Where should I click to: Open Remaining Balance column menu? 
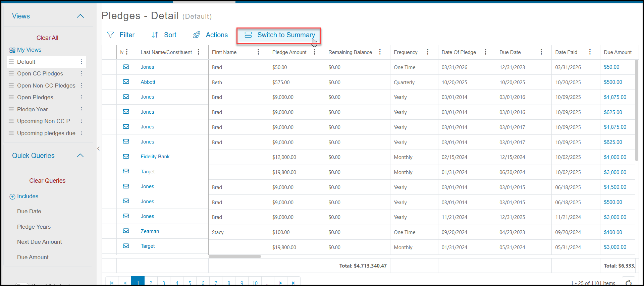[x=380, y=52]
